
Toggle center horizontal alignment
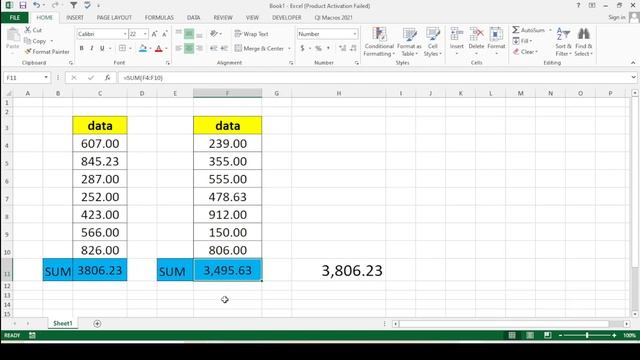pos(189,48)
